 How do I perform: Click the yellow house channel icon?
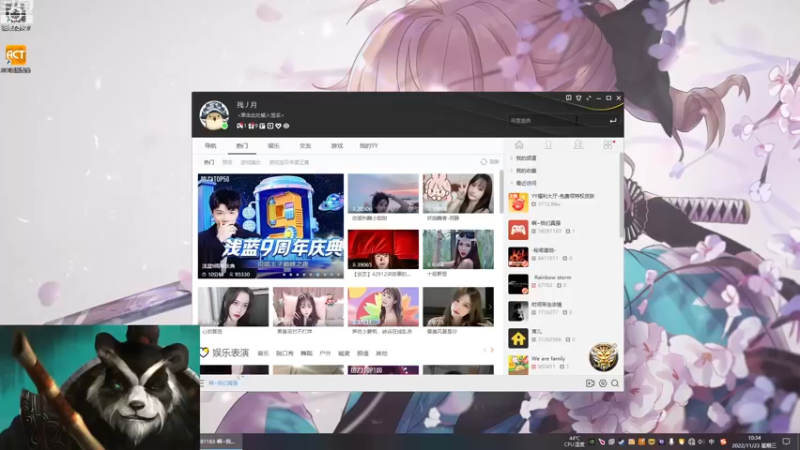tap(518, 338)
